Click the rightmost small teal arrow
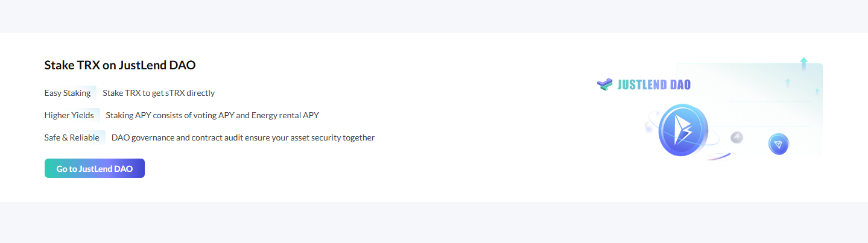Screen dimensions: 868x243 click(817, 92)
